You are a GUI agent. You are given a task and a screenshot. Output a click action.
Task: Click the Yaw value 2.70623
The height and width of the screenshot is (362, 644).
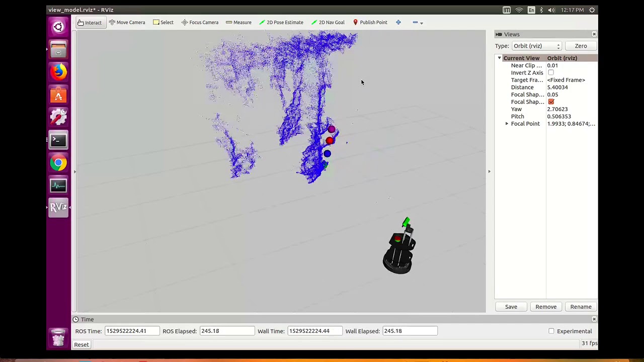[557, 109]
